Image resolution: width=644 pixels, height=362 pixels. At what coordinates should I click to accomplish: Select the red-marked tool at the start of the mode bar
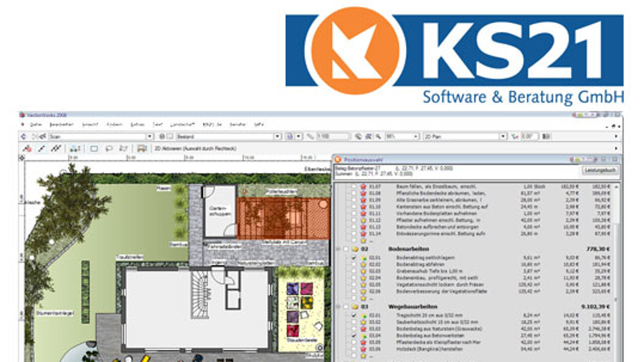click(x=28, y=148)
